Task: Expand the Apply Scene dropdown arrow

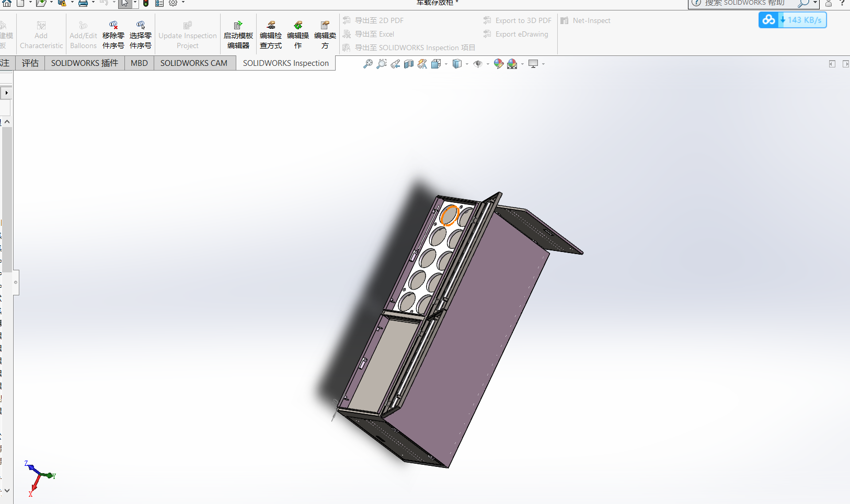Action: point(522,64)
